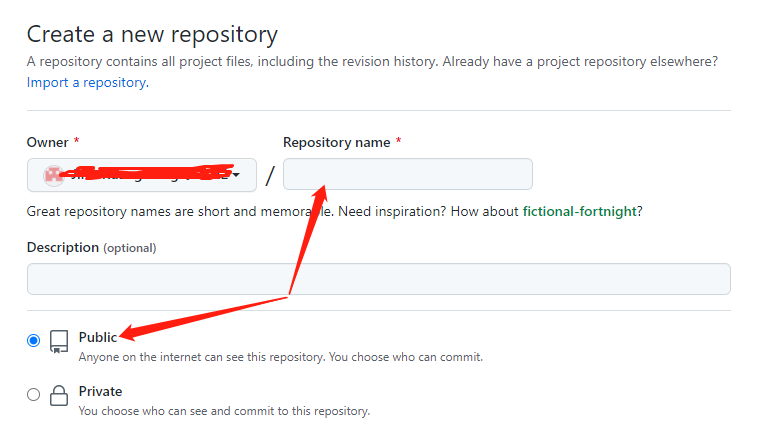Focus the Repository name input field
This screenshot has height=427, width=765.
(x=407, y=174)
